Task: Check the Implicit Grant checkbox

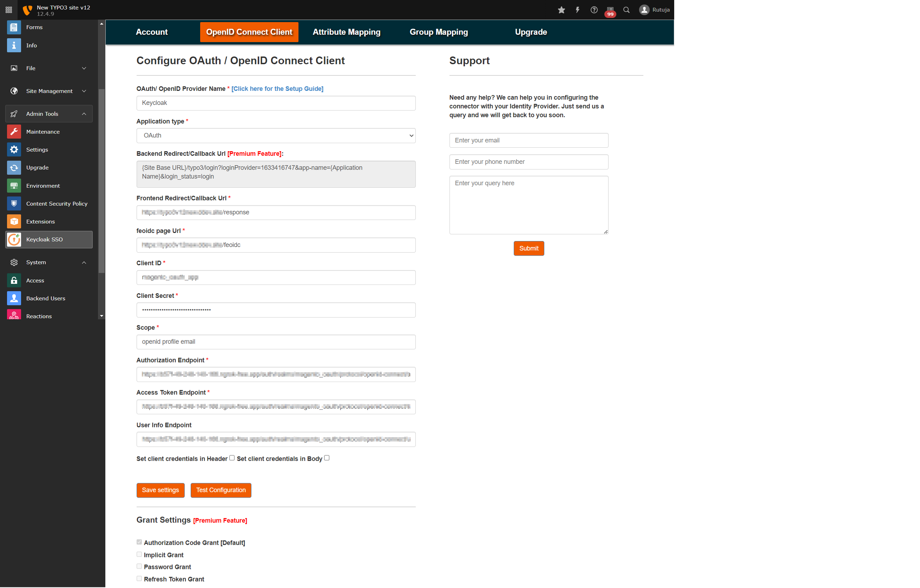Action: (139, 554)
